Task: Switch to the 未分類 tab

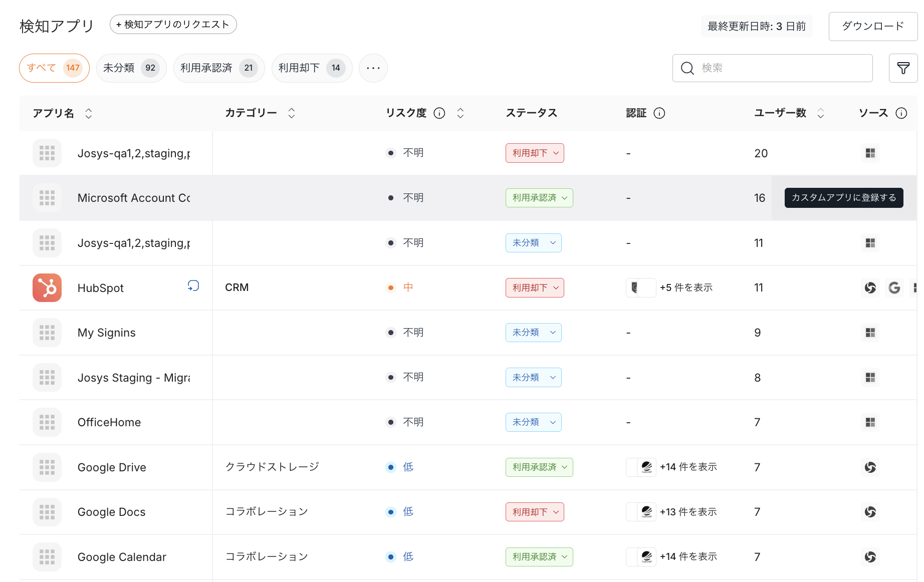Action: (x=131, y=68)
